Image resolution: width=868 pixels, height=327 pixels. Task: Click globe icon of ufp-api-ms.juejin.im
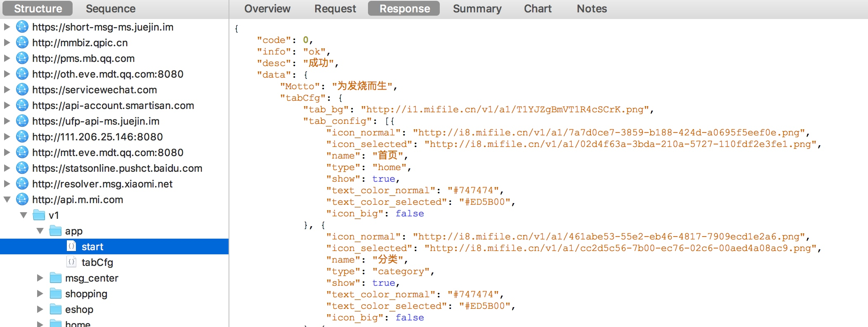(x=22, y=121)
